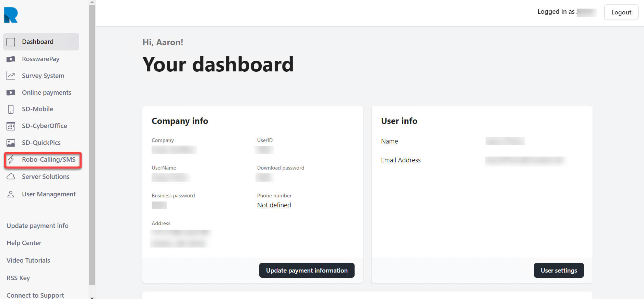This screenshot has width=644, height=299.
Task: Click the Rossware R logo
Action: [x=11, y=15]
